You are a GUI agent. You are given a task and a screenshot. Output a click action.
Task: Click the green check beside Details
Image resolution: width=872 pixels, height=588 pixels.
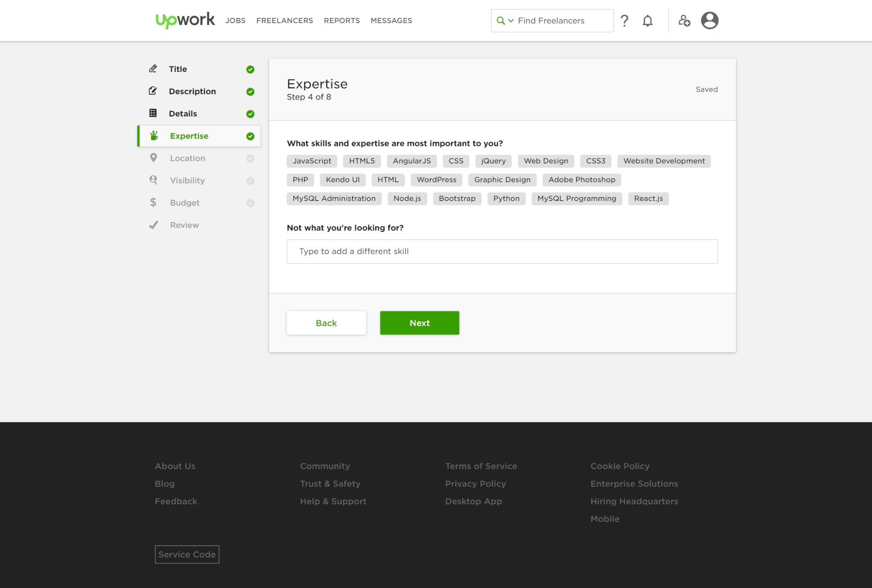click(250, 114)
